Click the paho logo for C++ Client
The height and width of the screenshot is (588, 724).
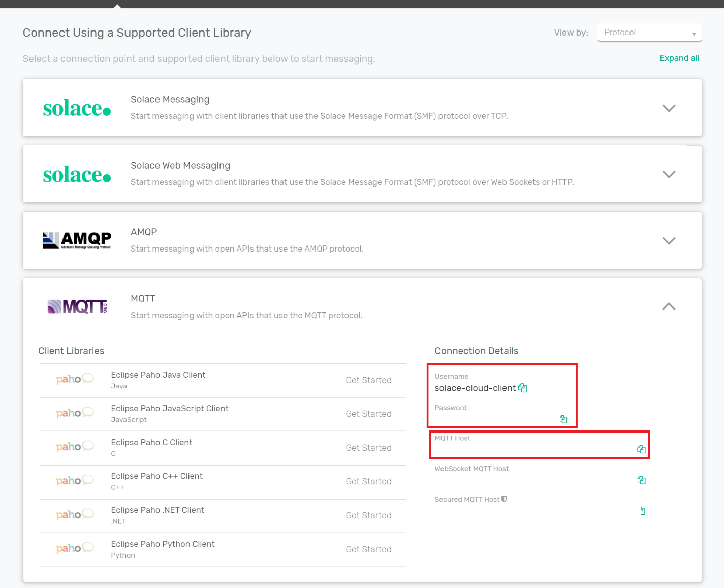coord(75,480)
